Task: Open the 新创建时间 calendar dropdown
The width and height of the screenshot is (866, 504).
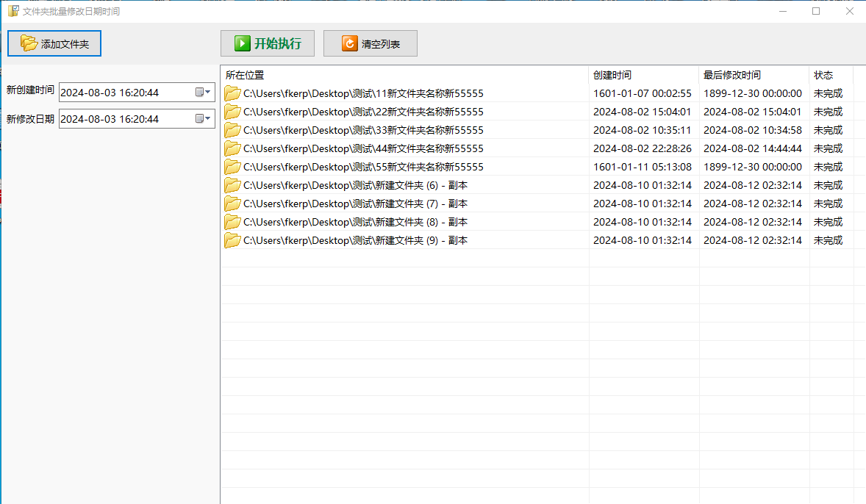Action: point(203,93)
